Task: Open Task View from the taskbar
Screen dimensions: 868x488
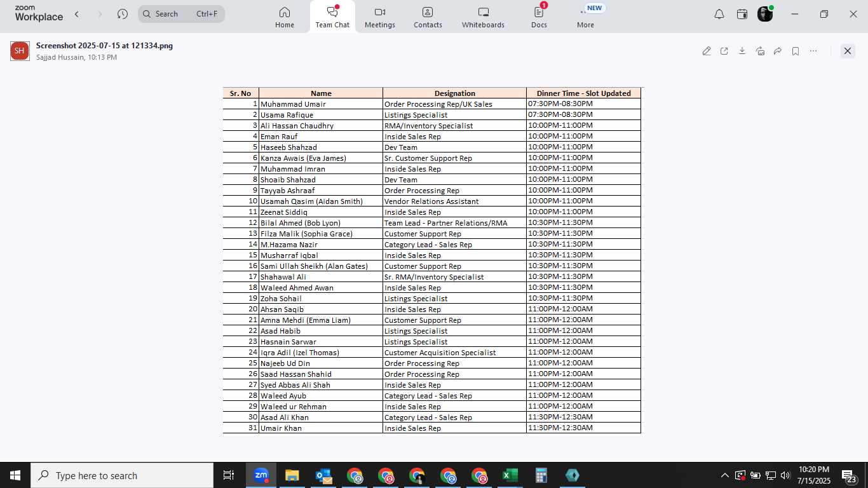Action: (229, 475)
